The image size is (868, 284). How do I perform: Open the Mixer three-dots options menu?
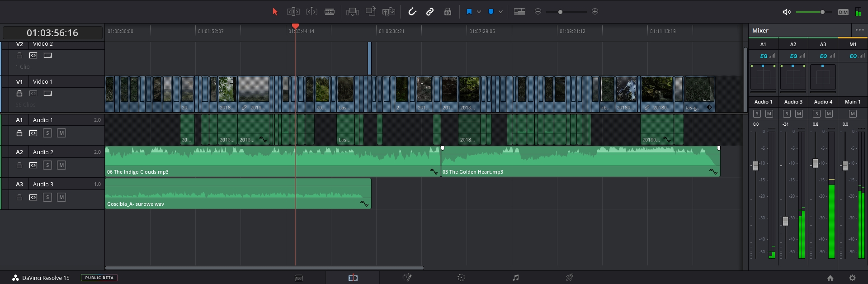(x=859, y=30)
